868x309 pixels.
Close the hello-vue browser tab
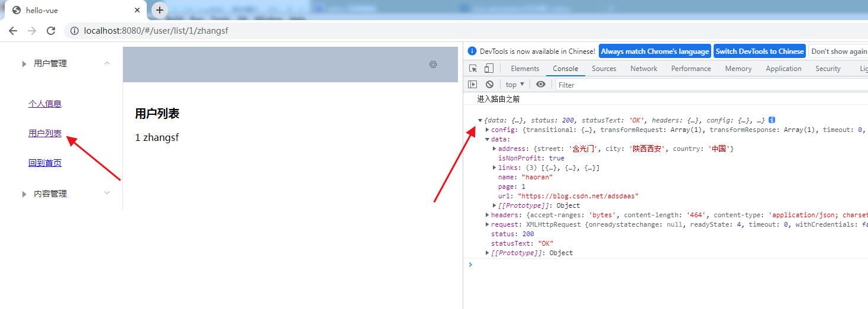tap(137, 10)
